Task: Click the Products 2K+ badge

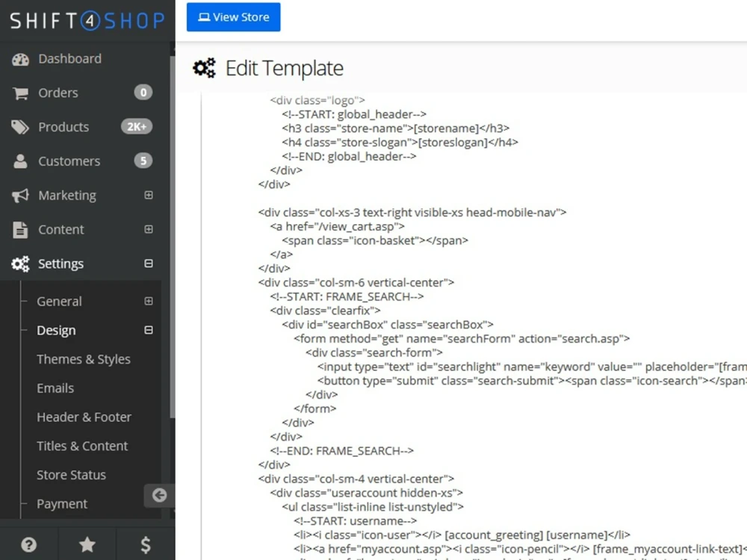Action: click(136, 127)
